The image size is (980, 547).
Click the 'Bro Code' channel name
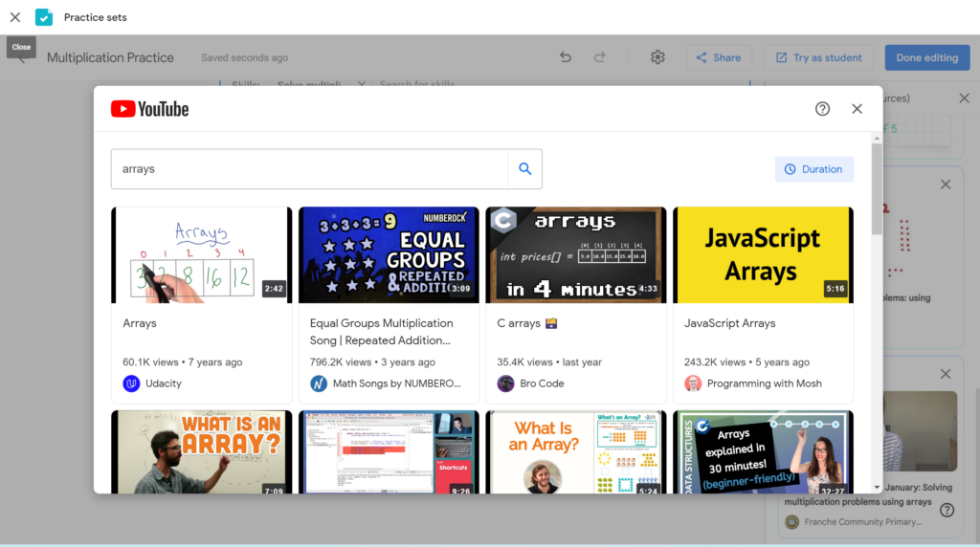[x=542, y=383]
